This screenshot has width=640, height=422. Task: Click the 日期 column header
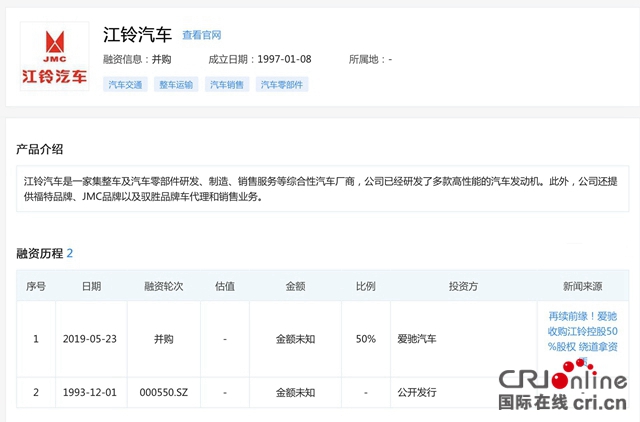click(91, 287)
